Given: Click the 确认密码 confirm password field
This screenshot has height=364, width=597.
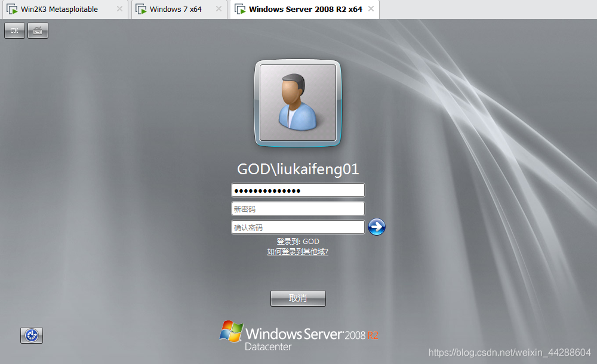Looking at the screenshot, I should tap(298, 227).
